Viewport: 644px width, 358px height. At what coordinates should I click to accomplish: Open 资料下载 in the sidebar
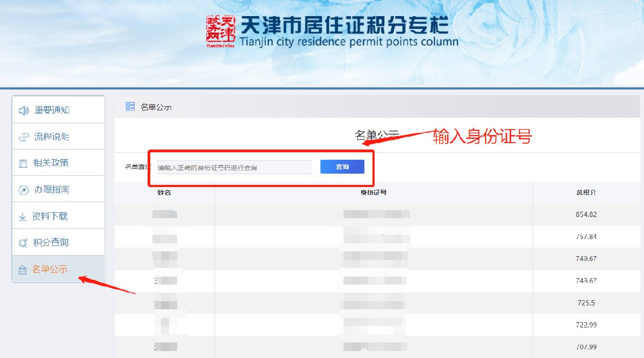point(58,216)
